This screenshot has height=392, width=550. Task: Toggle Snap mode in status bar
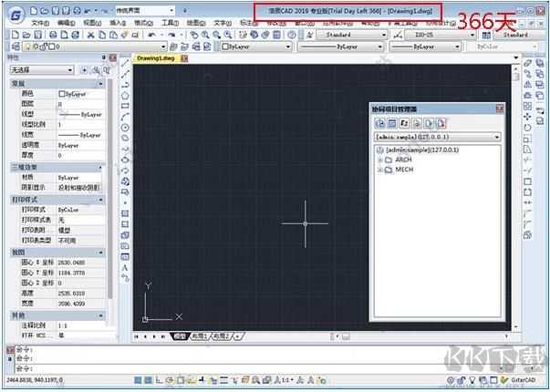coord(139,380)
